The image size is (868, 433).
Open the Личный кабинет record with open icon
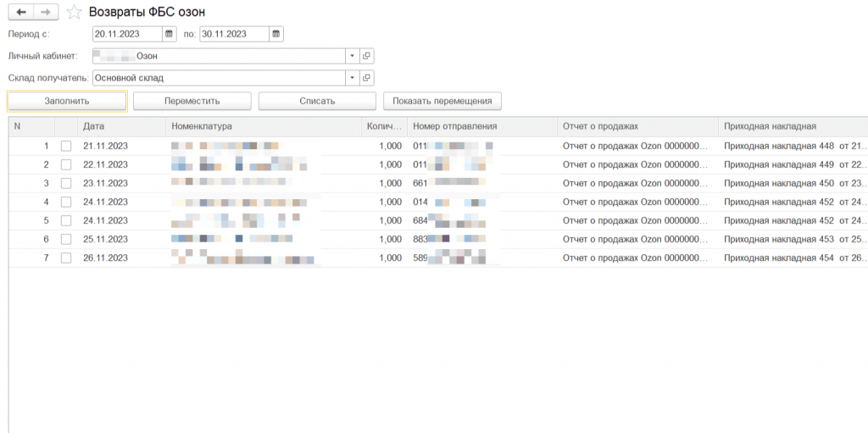click(x=367, y=56)
